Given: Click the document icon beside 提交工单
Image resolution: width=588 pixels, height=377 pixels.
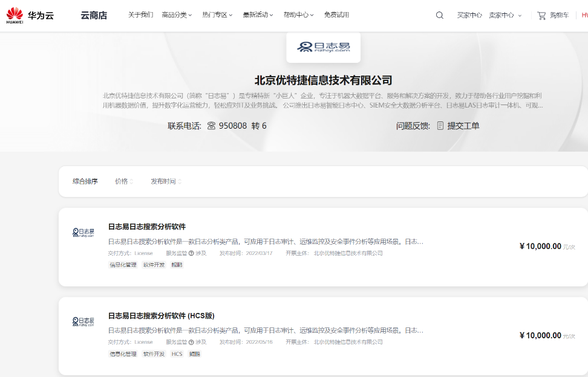Looking at the screenshot, I should [x=440, y=126].
